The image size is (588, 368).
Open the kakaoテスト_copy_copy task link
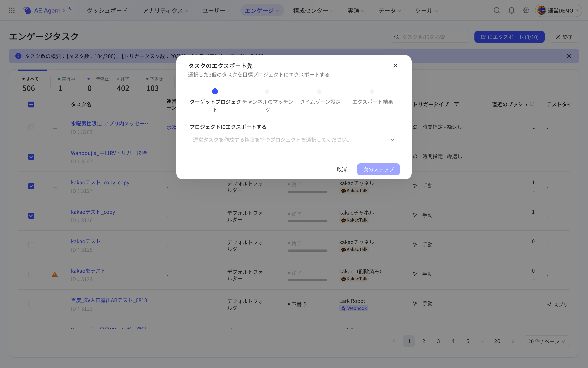pyautogui.click(x=100, y=182)
